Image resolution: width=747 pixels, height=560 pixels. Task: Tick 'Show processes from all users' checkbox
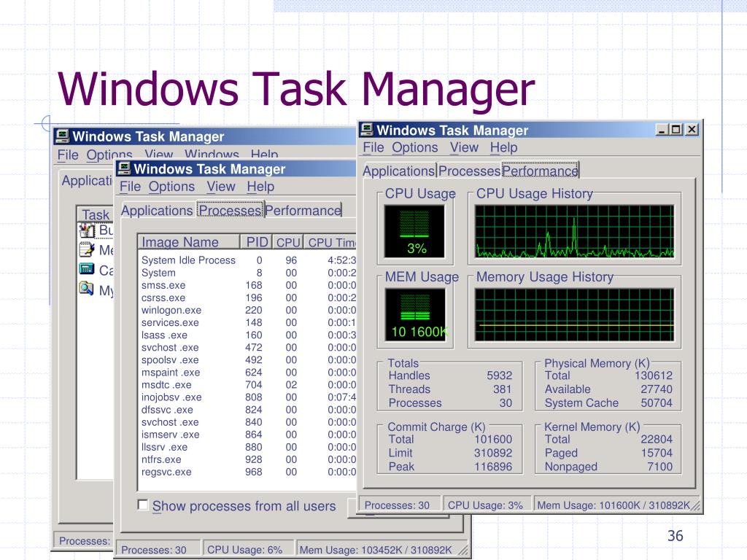(142, 505)
